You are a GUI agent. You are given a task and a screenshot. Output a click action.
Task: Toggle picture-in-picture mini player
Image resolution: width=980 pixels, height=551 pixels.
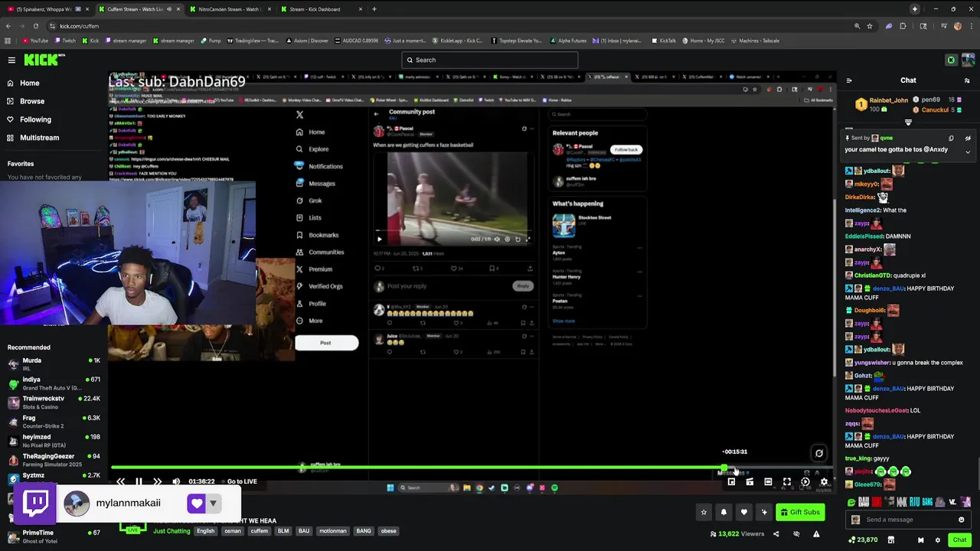click(731, 482)
